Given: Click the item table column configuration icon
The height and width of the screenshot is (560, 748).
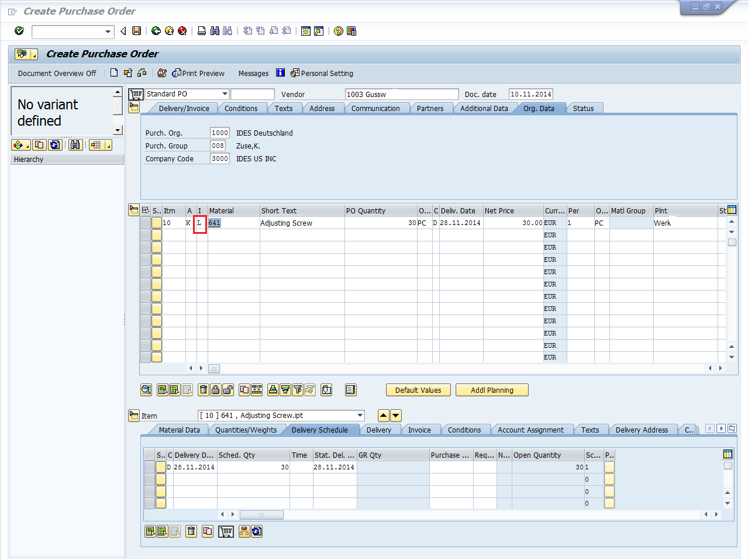Looking at the screenshot, I should click(732, 210).
